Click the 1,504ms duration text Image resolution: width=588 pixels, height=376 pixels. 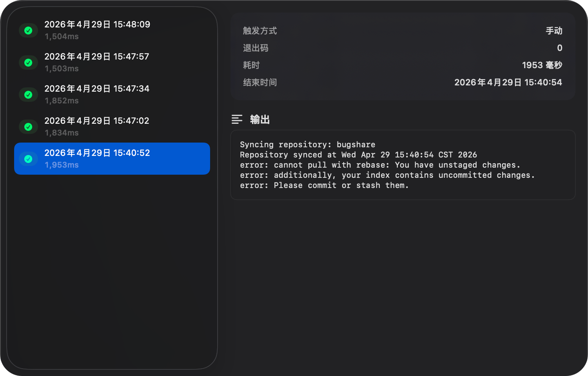tap(62, 36)
